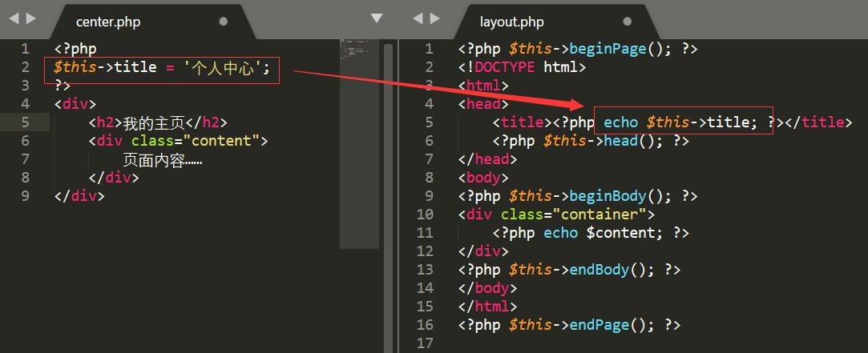Click the '<?php' opening tag in center.php line 1
Image resolution: width=868 pixels, height=353 pixels.
[x=76, y=49]
